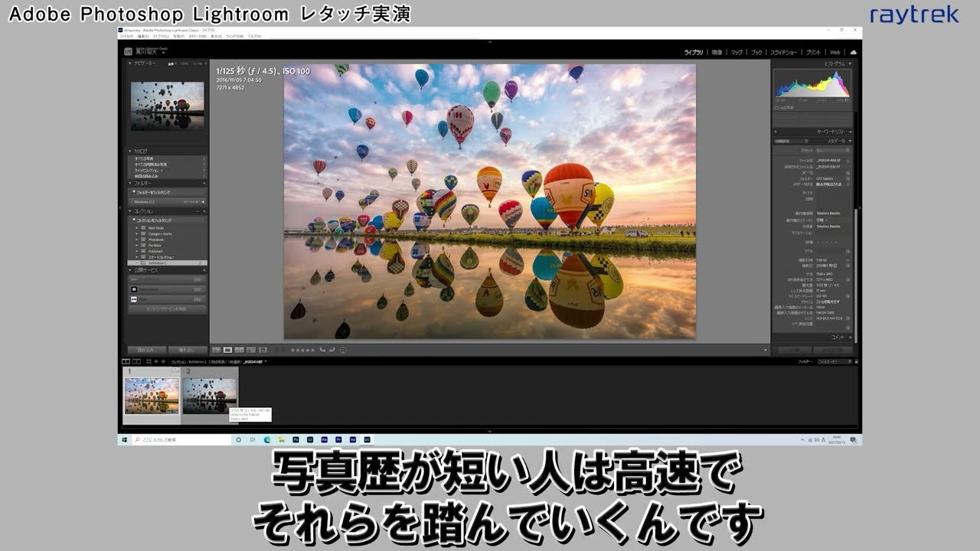Collapse the Histogram panel
The height and width of the screenshot is (551, 980).
click(849, 64)
